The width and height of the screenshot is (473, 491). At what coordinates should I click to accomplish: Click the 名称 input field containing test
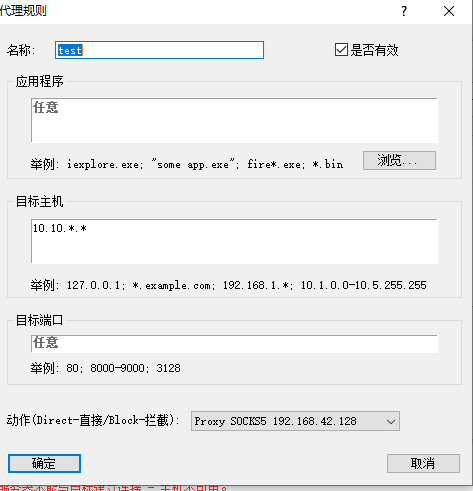(159, 50)
